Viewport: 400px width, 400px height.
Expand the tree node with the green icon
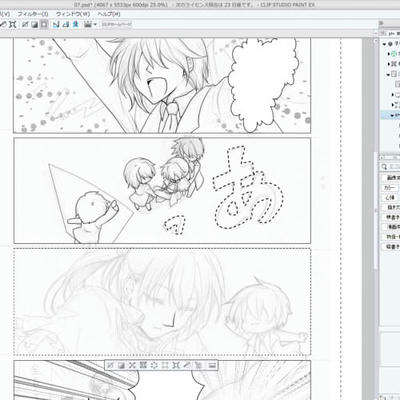pos(389,54)
